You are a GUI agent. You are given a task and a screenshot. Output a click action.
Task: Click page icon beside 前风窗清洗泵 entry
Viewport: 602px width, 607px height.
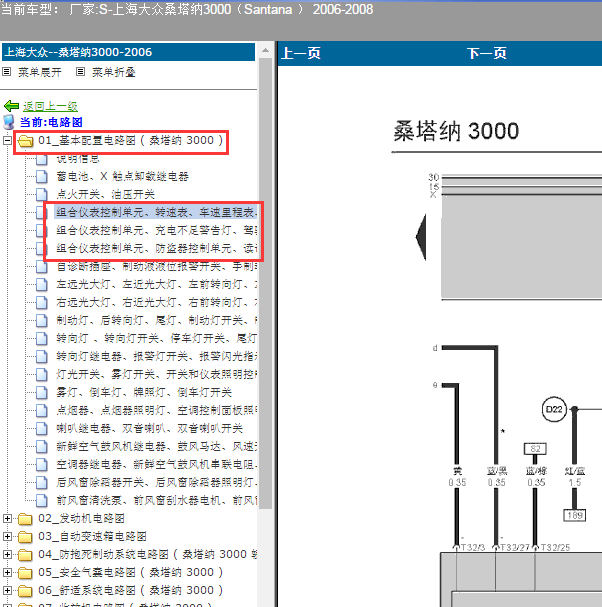click(x=42, y=501)
